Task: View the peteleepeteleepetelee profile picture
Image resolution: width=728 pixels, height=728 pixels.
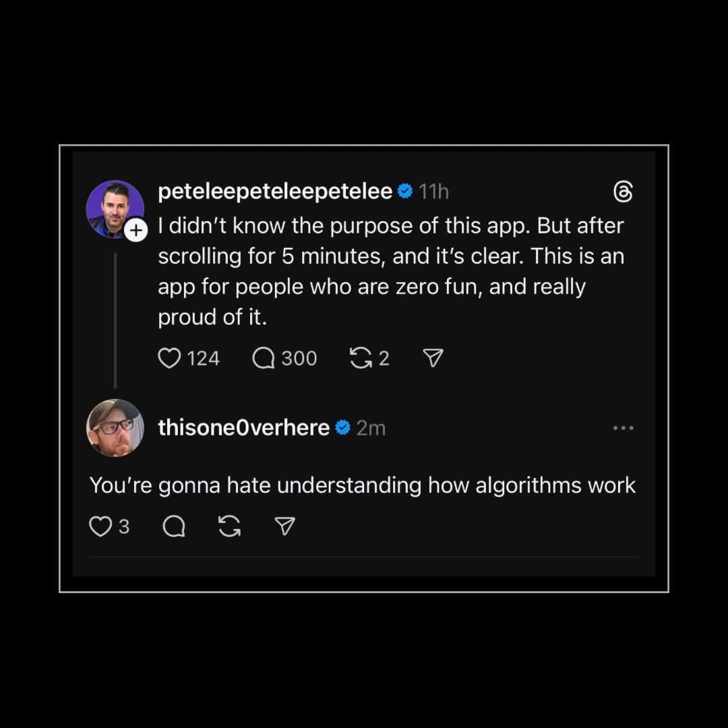Action: [115, 208]
